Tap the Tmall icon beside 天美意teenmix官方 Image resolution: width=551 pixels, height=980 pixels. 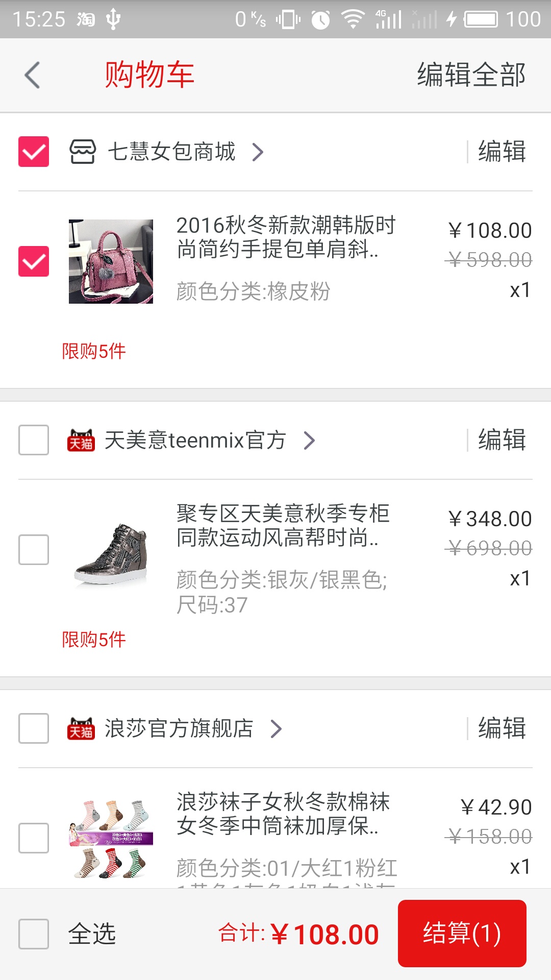click(81, 440)
